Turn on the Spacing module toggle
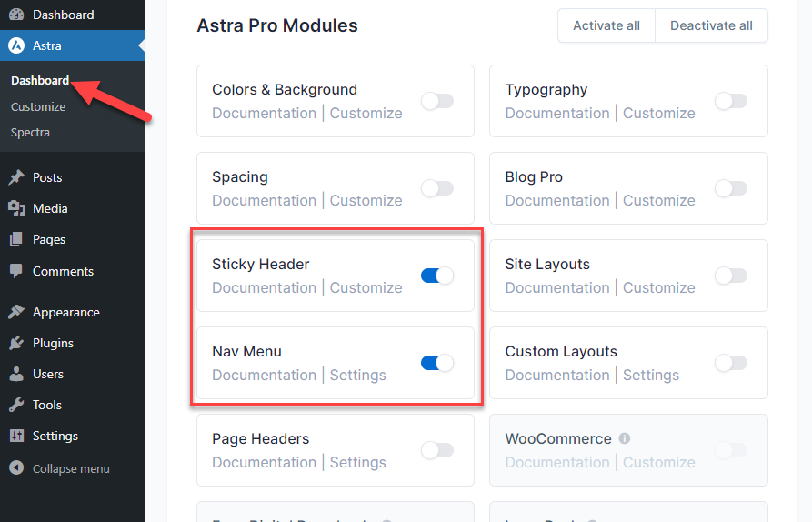812x522 pixels. [x=437, y=188]
